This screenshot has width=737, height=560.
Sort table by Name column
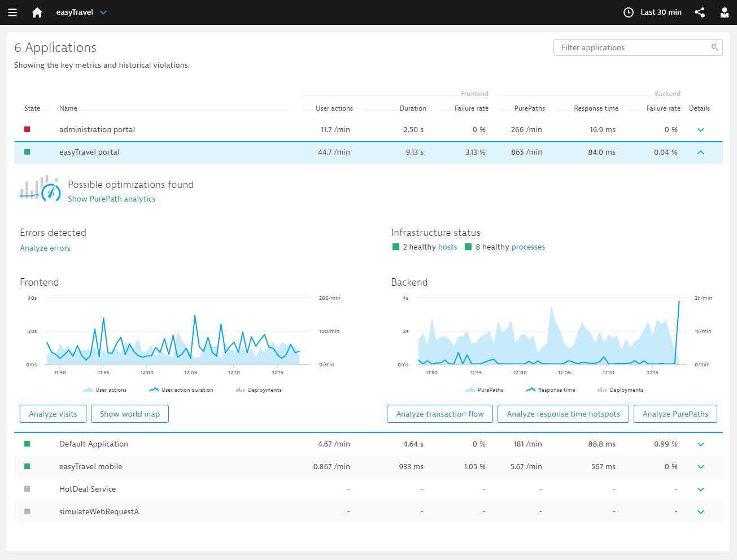[68, 108]
